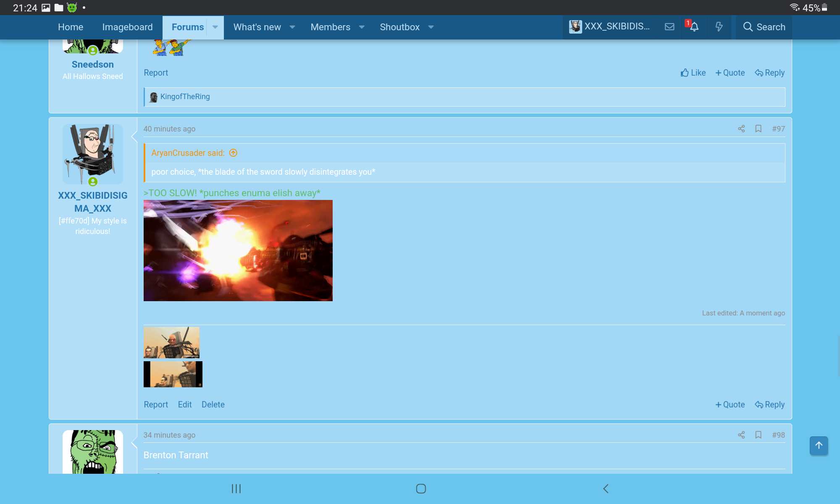Screen dimensions: 840x504
Task: Click KingofTheRing's small reaction avatar
Action: click(153, 97)
